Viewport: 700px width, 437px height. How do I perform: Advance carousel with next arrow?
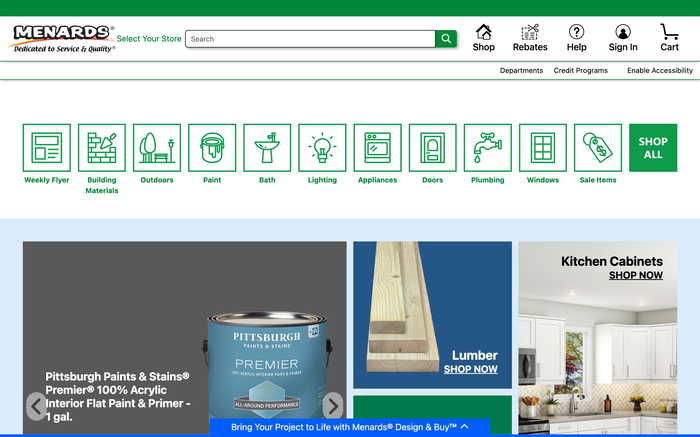[x=333, y=406]
